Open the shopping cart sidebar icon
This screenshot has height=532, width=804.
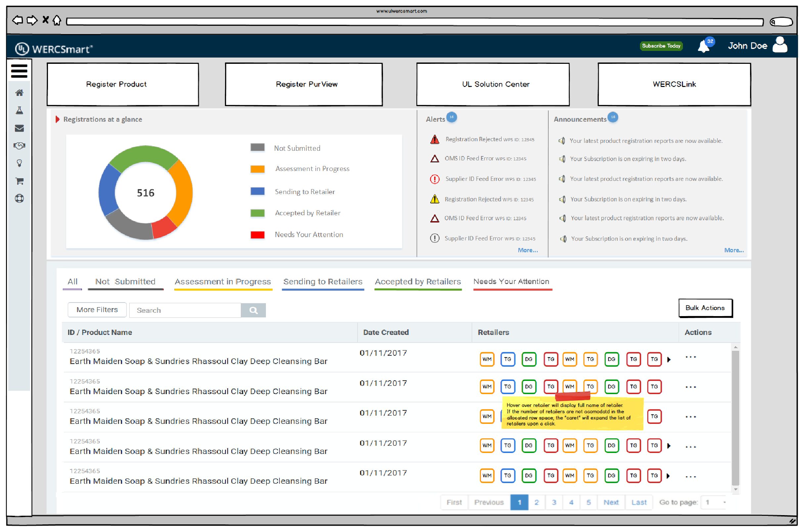[x=19, y=181]
